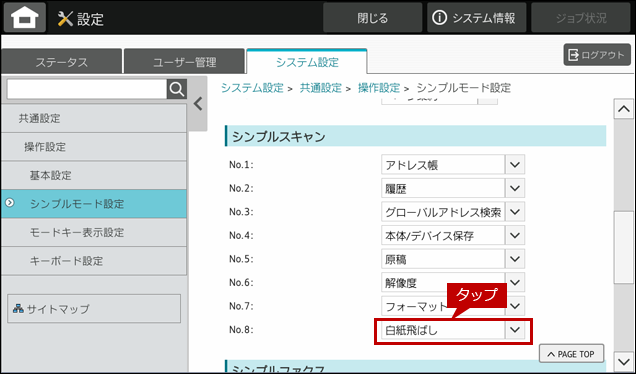This screenshot has width=636, height=374.
Task: Click the vertical scrollbar thumb
Action: 623,247
